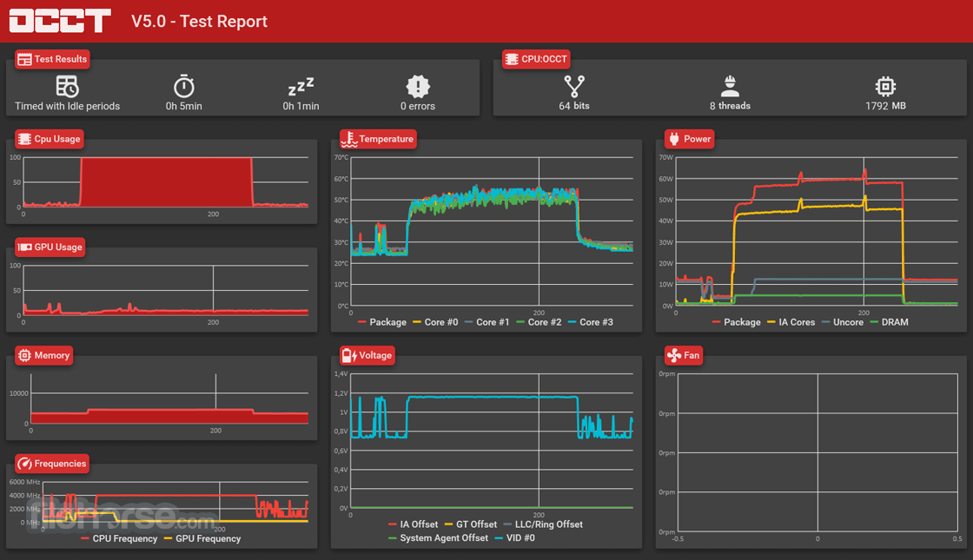Select the Temperature panel label
Screen dimensions: 973x560
tap(378, 139)
